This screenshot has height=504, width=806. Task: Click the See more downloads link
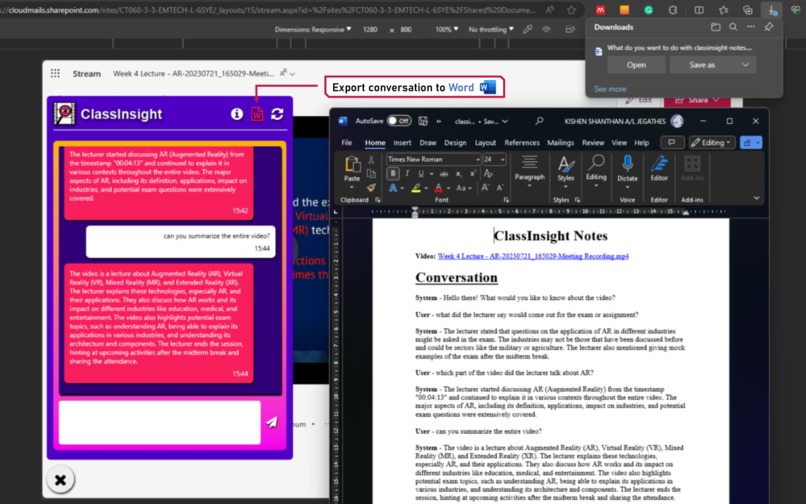[610, 89]
